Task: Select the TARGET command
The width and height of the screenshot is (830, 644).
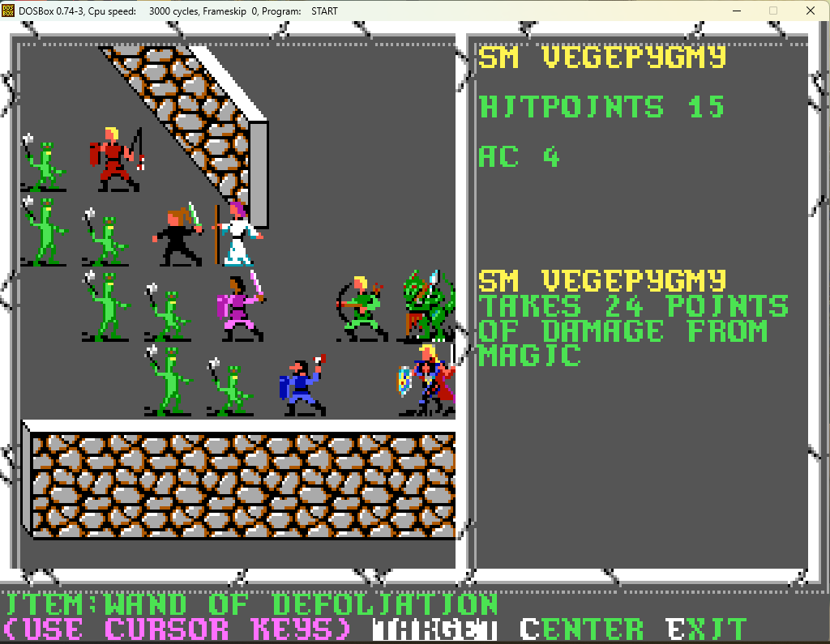Action: pos(434,629)
